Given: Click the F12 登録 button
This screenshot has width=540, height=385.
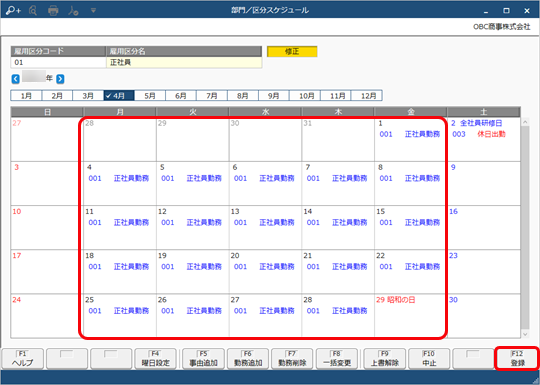Looking at the screenshot, I should [x=518, y=359].
